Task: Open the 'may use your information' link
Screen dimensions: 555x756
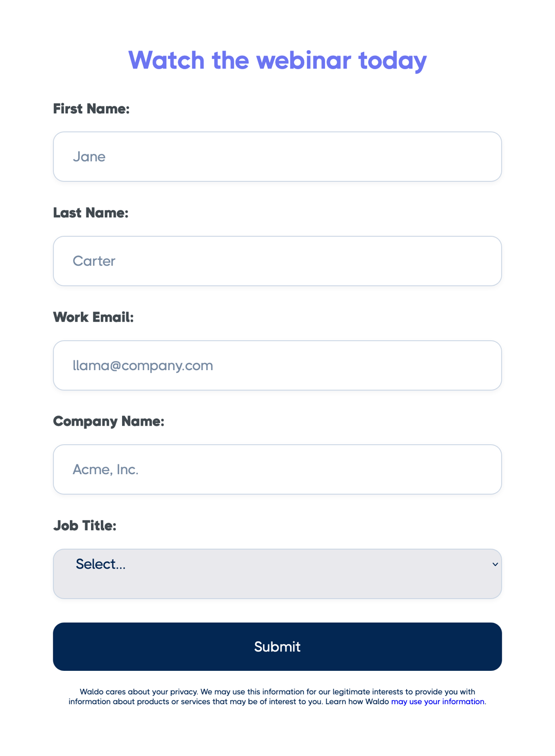Action: (437, 701)
